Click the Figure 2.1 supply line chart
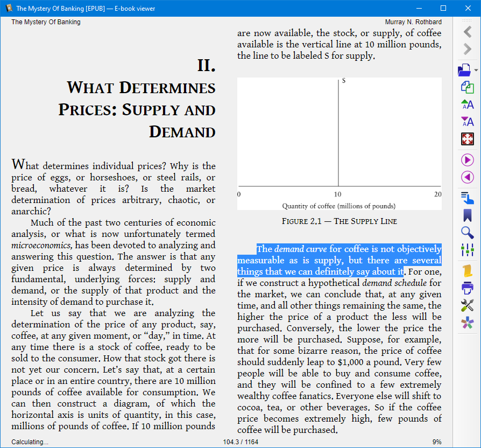This screenshot has width=481, height=448. click(339, 144)
